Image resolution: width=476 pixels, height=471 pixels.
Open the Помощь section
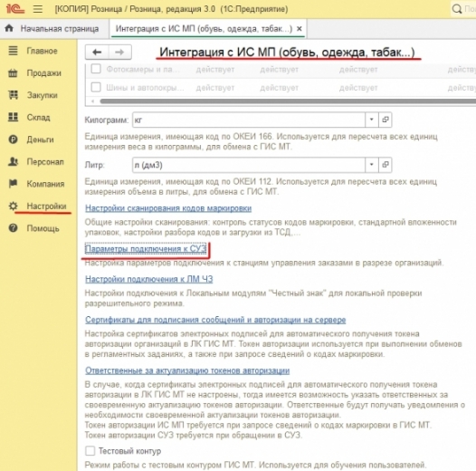(x=43, y=228)
